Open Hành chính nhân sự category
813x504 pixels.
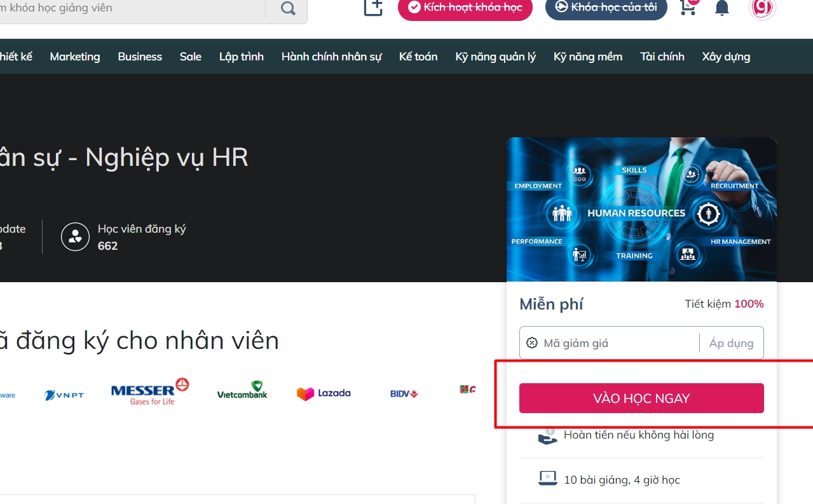pyautogui.click(x=332, y=57)
